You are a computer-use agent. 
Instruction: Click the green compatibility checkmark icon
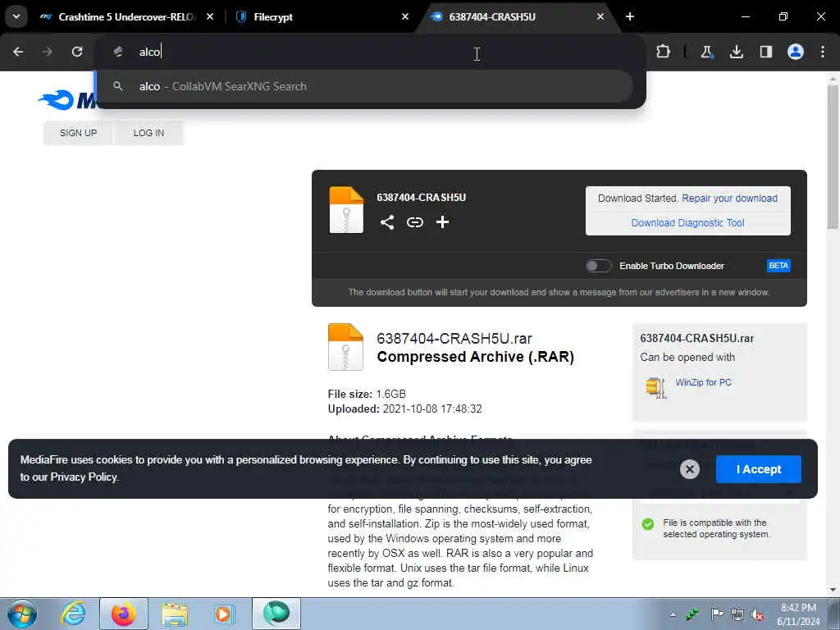648,524
